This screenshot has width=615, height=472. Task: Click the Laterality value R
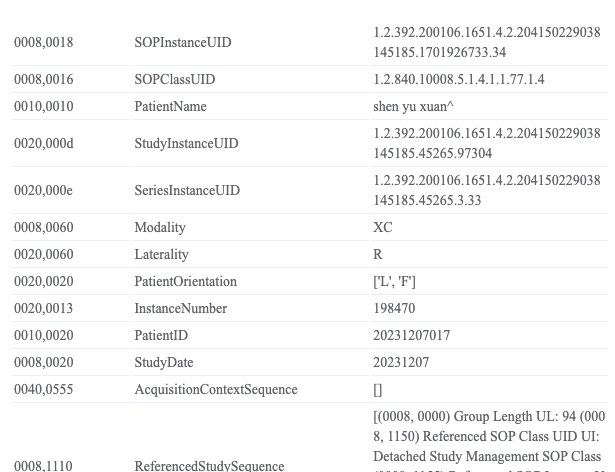pyautogui.click(x=378, y=255)
